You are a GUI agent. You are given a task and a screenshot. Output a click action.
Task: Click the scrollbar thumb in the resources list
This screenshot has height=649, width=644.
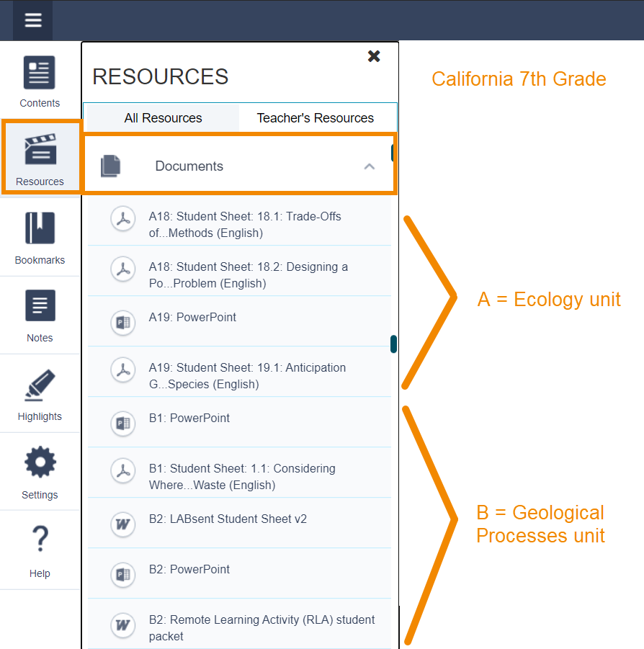click(x=393, y=344)
